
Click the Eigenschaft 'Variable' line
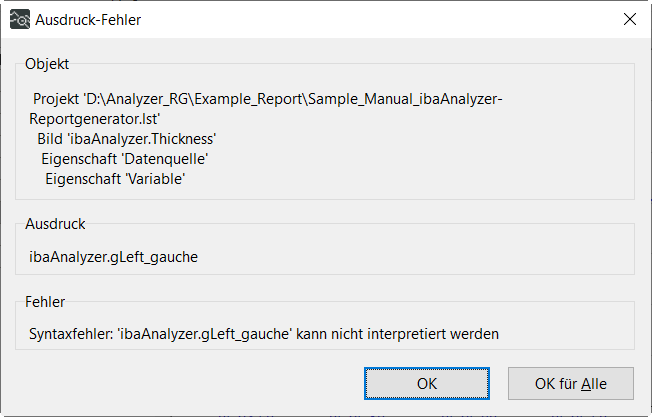pos(116,178)
